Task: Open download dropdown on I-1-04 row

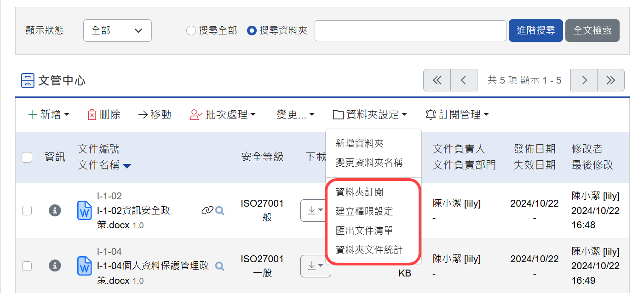Action: tap(316, 266)
